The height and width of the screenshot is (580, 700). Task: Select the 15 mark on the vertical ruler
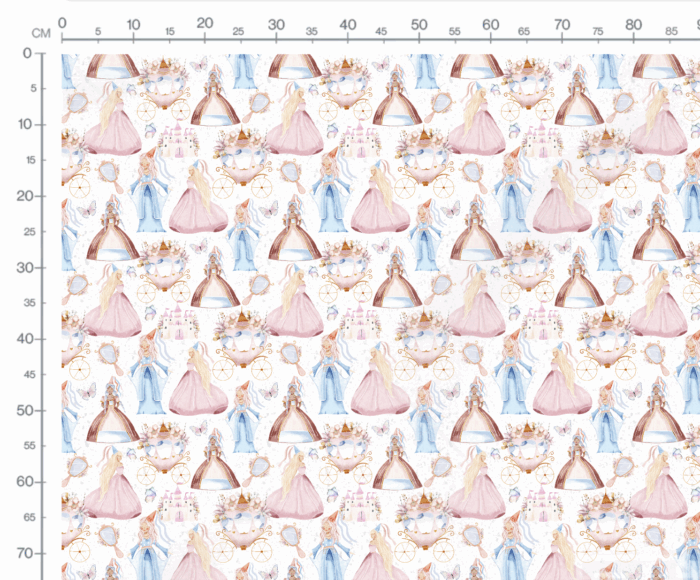coord(30,160)
